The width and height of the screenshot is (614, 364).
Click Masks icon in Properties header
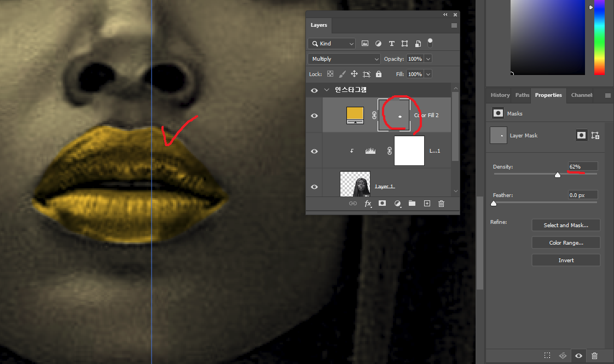(498, 113)
